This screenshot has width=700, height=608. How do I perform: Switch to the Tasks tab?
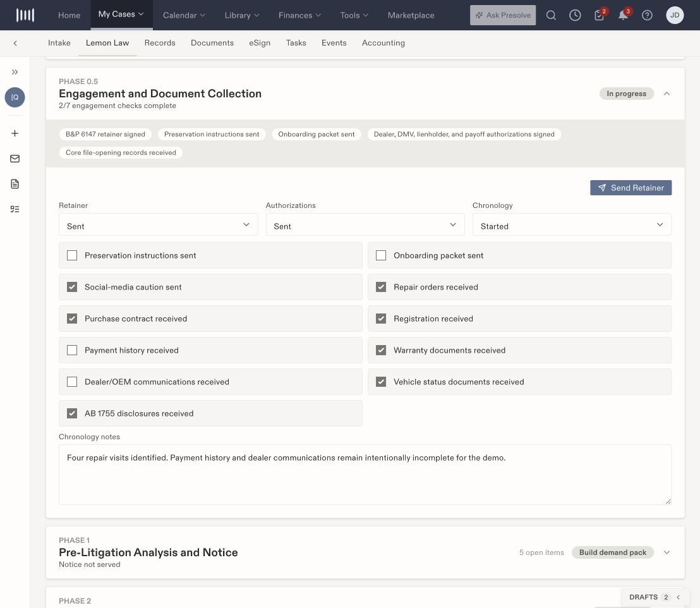[296, 43]
